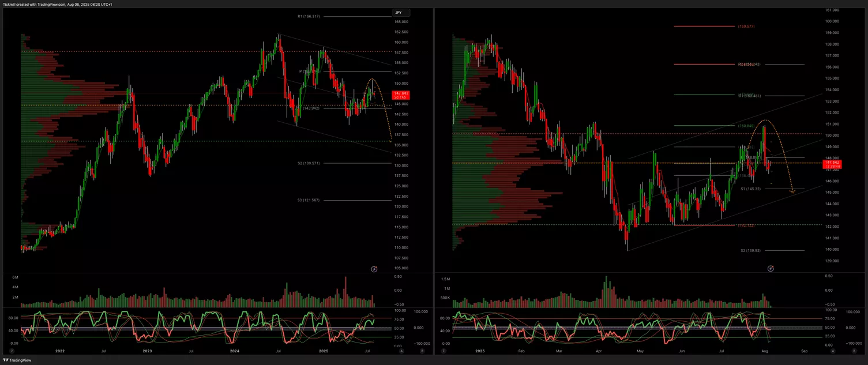
Task: Select the R1 (166.317) pivot level
Action: [x=309, y=16]
